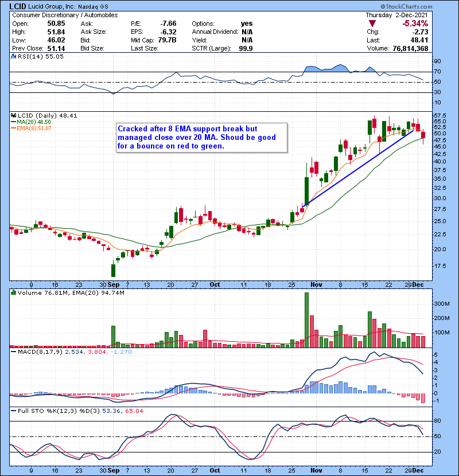Select the LCID ticker symbol in the header
The height and width of the screenshot is (476, 459).
(18, 6)
